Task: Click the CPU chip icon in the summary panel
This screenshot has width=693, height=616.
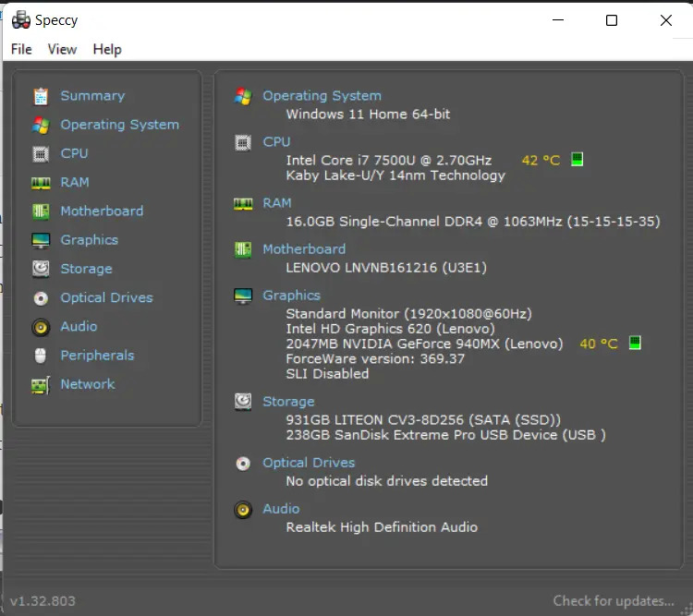Action: click(x=243, y=143)
